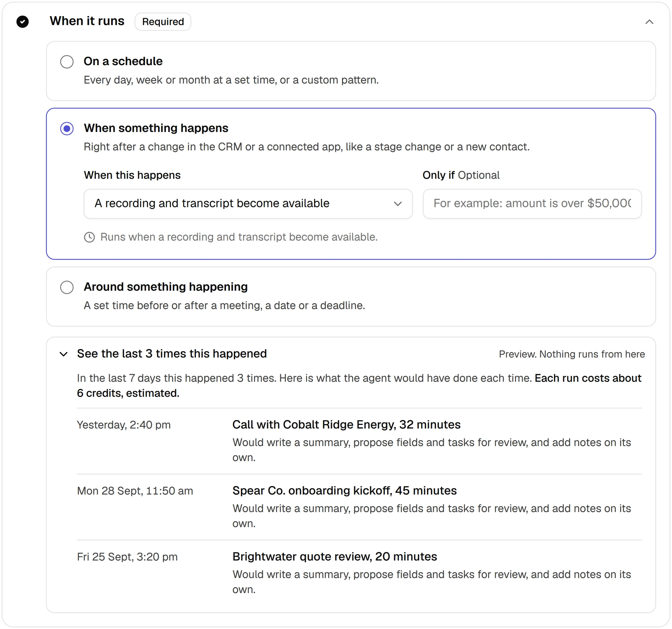
Task: Click Every day, week or month description
Action: 231,80
